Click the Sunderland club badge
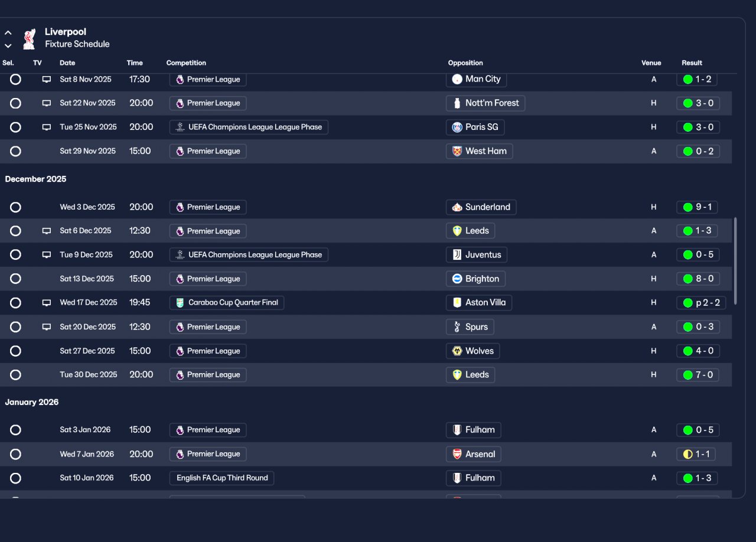Screen dimensions: 756x542 [457, 207]
